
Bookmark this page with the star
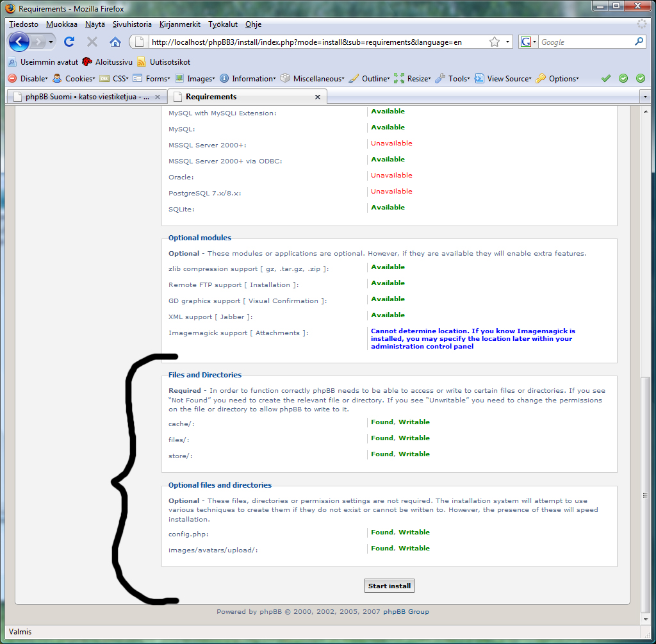tap(494, 42)
